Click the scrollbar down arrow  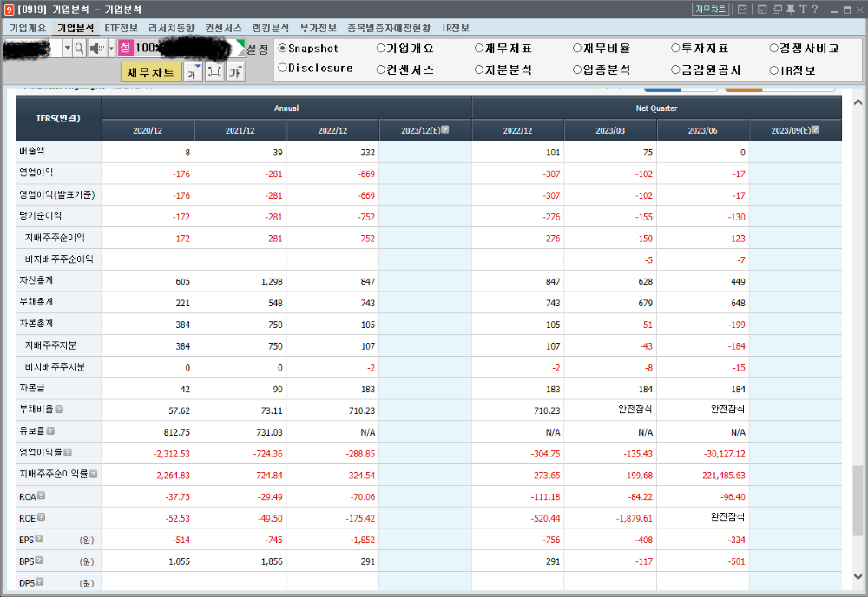858,576
